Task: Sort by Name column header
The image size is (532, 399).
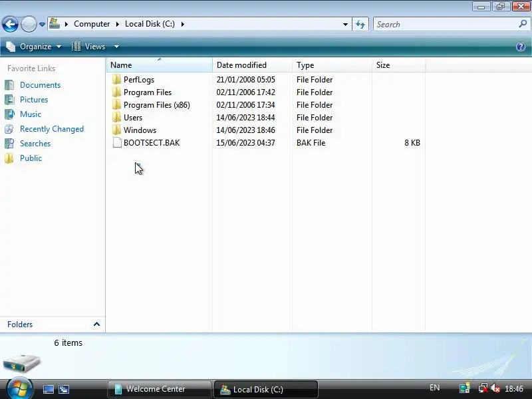Action: click(160, 65)
